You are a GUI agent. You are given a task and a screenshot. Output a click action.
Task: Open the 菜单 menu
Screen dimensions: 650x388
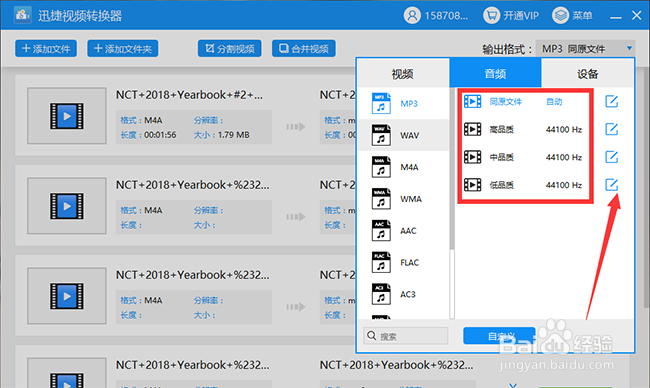coord(572,16)
